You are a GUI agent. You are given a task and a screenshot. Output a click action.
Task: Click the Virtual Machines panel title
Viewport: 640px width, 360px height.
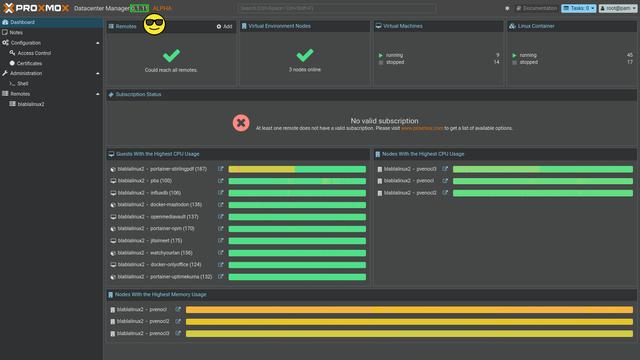pos(402,26)
